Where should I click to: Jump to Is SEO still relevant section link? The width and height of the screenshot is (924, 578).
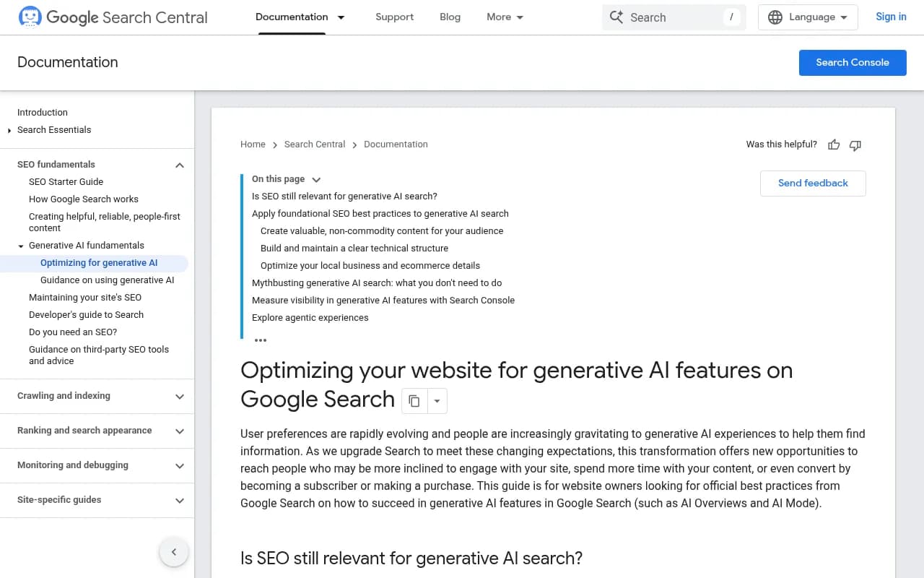[x=344, y=197]
